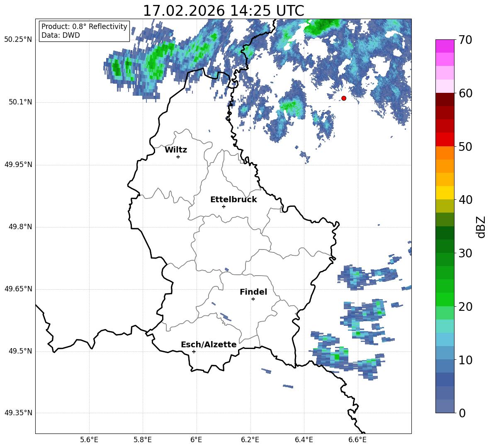491x448 pixels.
Task: Click the Wiltz label
Action: [176, 150]
